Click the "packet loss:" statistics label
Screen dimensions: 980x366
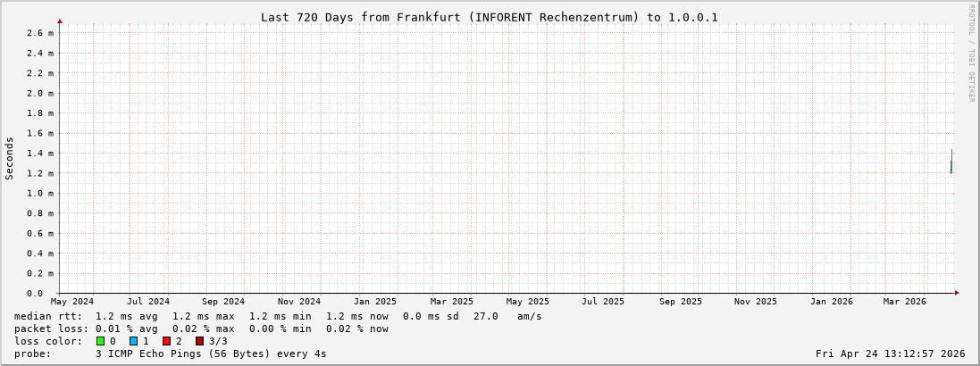pyautogui.click(x=50, y=329)
